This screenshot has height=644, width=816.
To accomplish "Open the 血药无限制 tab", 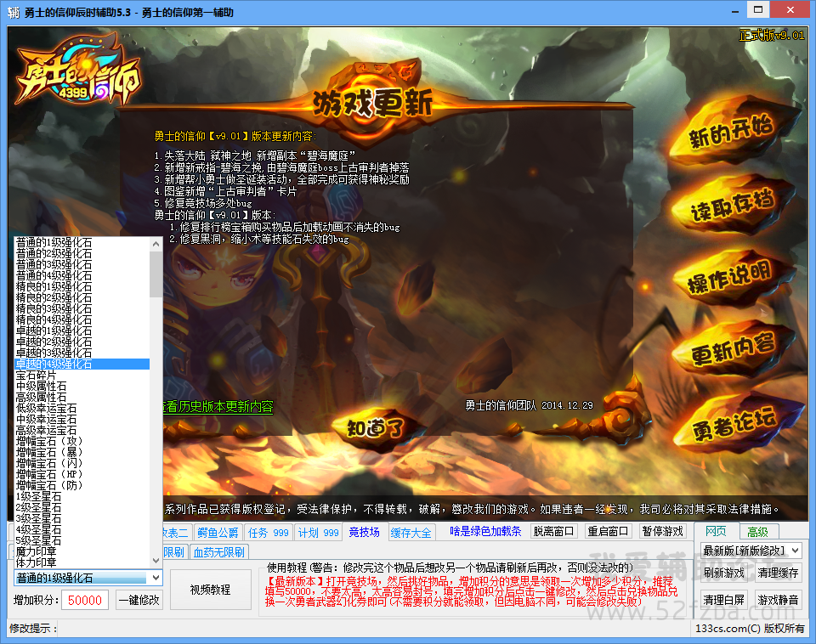I will pos(219,552).
